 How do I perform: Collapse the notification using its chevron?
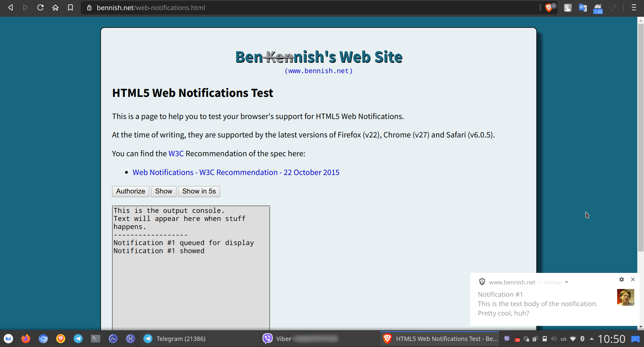click(567, 282)
